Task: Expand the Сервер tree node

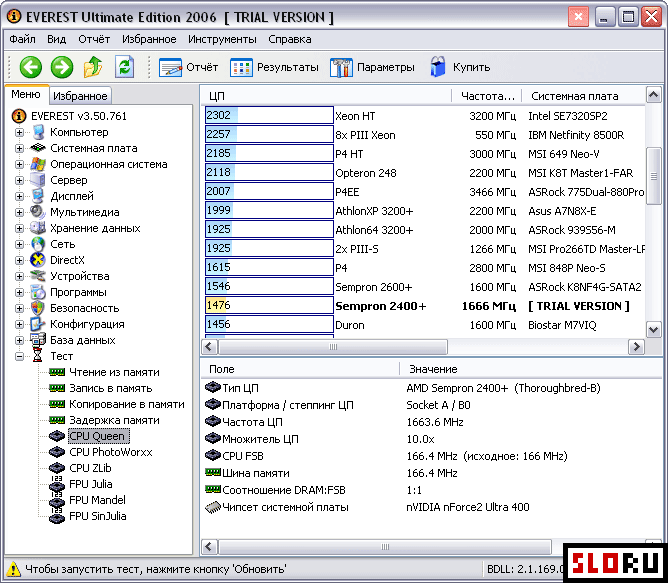Action: coord(19,180)
